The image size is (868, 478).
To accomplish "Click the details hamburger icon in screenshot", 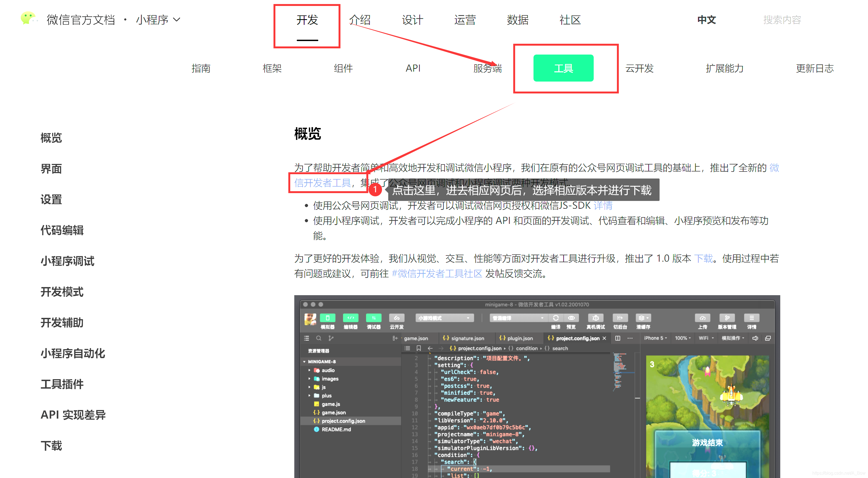I will (751, 318).
